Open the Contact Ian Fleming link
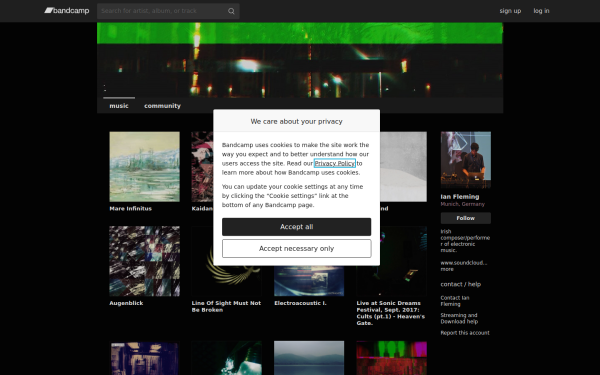Viewport: 600px width, 375px height. [x=455, y=301]
